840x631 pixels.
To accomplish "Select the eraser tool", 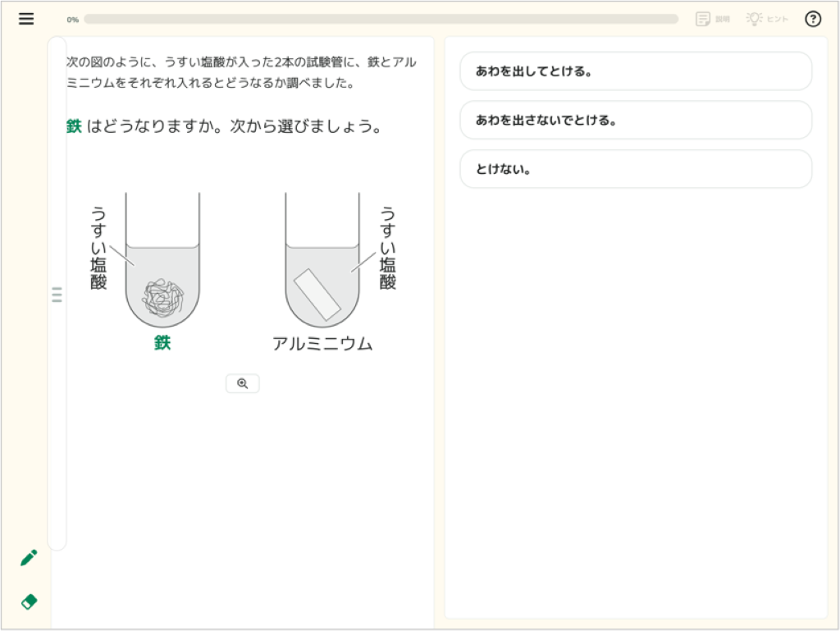I will click(29, 601).
